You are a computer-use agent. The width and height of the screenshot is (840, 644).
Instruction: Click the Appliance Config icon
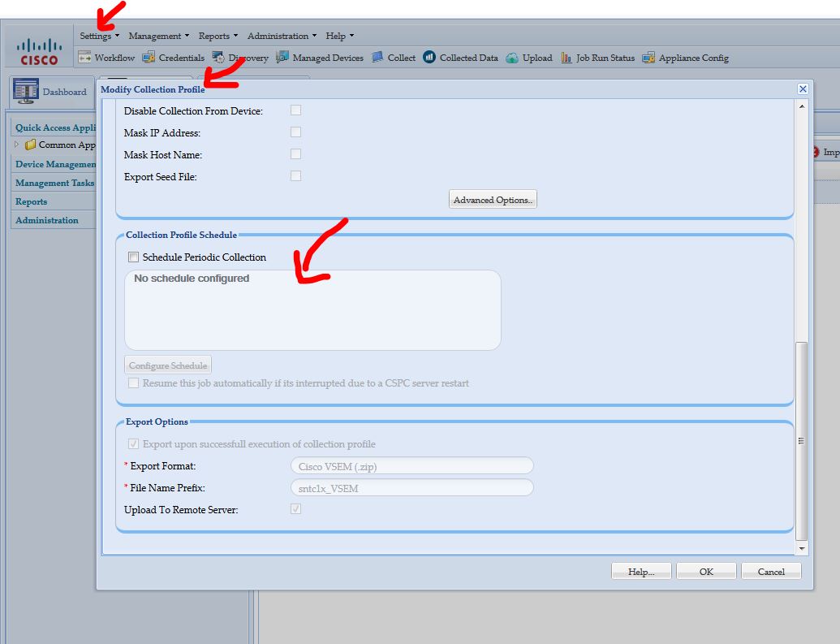[648, 58]
